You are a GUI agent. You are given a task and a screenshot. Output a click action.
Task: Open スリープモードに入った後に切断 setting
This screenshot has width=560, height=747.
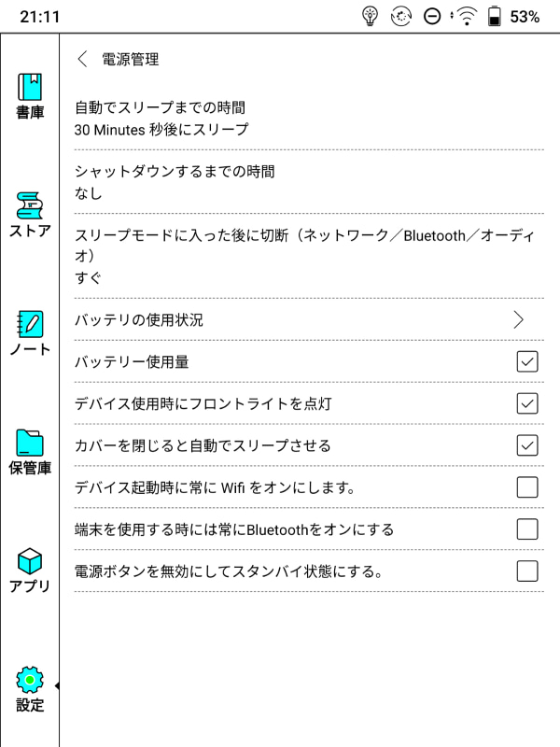[280, 259]
